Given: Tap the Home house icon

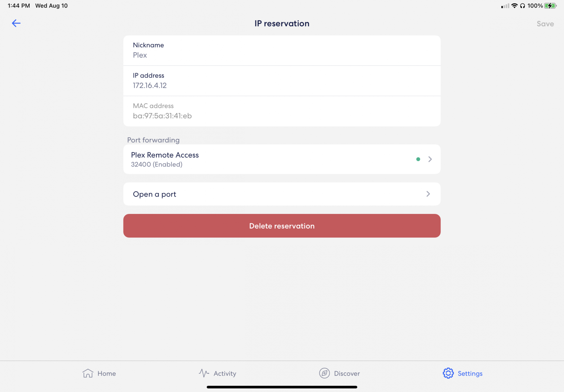Looking at the screenshot, I should pos(88,373).
